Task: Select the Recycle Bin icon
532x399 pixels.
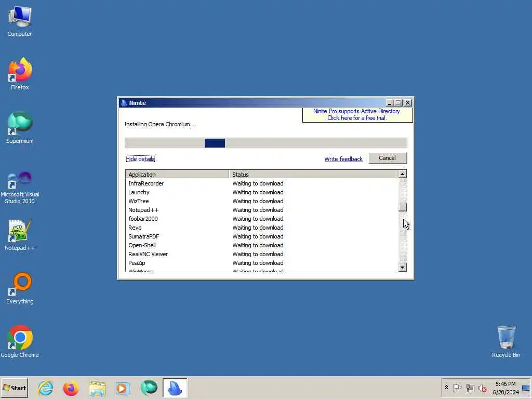Action: [x=506, y=342]
